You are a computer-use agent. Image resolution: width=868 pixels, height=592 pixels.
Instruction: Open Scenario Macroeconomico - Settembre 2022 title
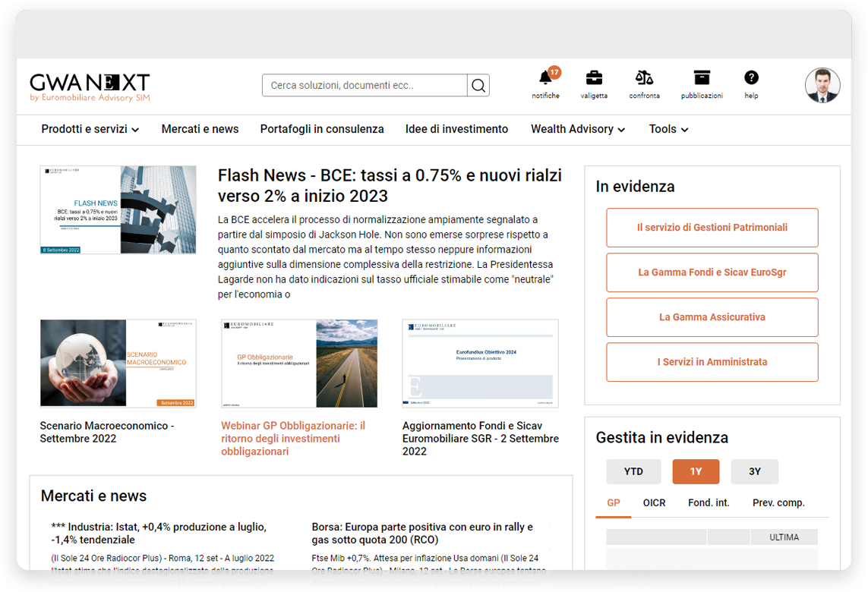[107, 432]
